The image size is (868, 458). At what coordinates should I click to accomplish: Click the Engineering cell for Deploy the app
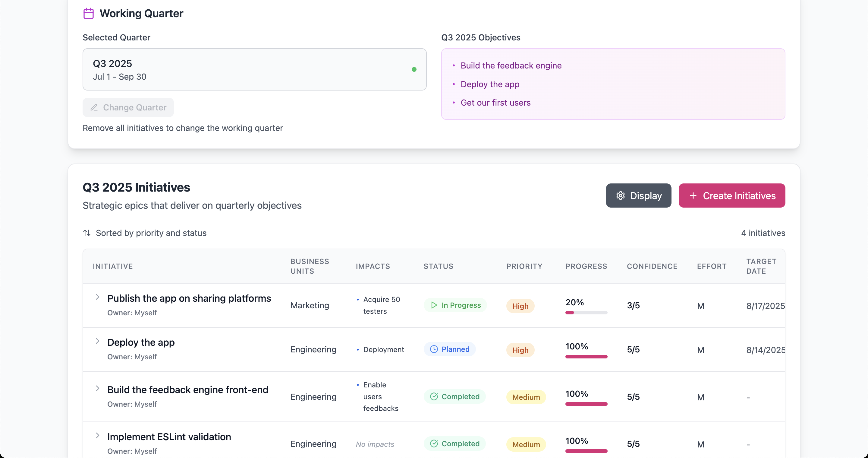313,349
